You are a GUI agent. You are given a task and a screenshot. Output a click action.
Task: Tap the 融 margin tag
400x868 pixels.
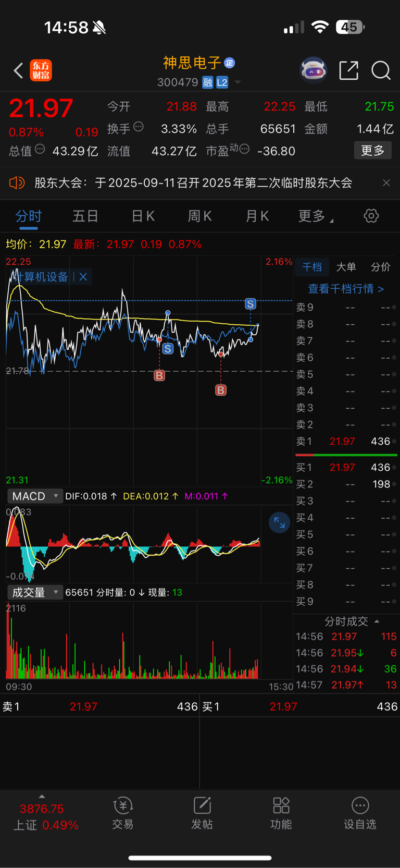[207, 82]
